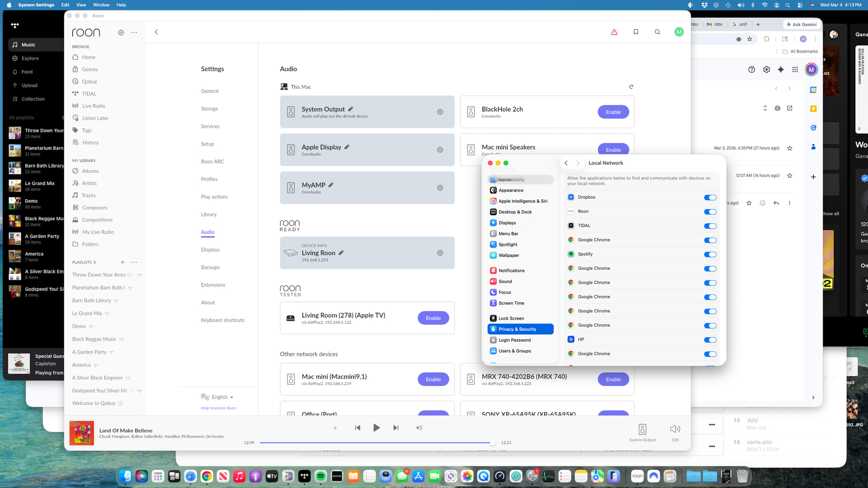Edit MyAMP device name pencil icon

[x=331, y=185]
